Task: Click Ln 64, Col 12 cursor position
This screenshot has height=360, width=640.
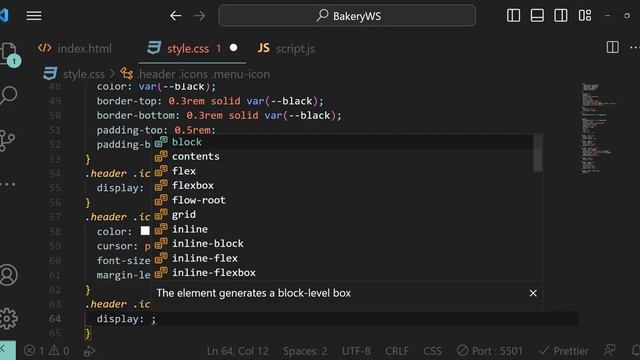Action: [x=238, y=351]
